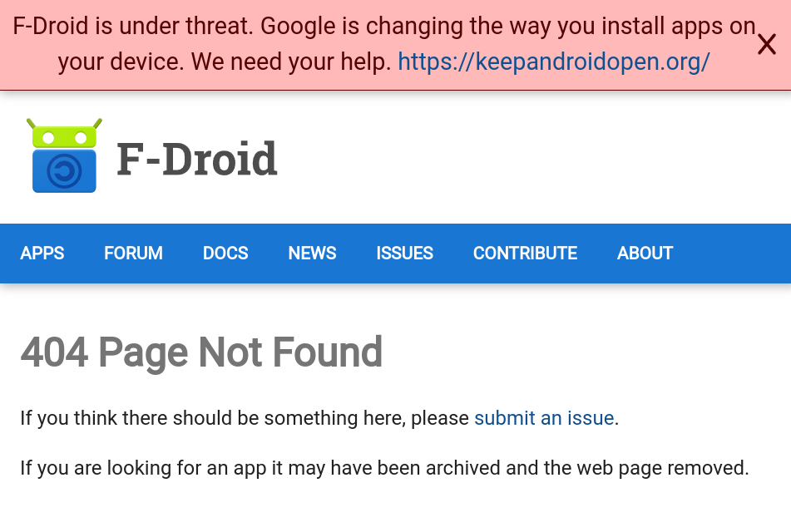
Task: Dismiss the pink warning banner with X
Action: pyautogui.click(x=766, y=45)
